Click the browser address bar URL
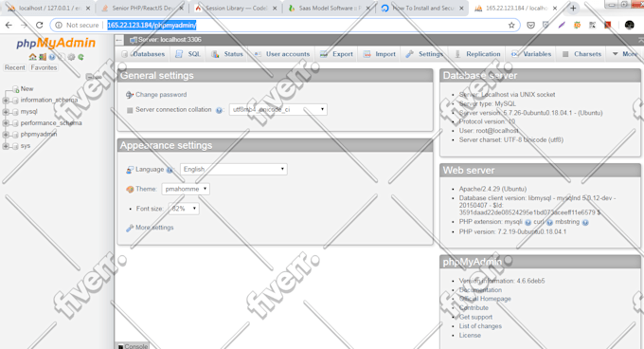644x349 pixels. [152, 26]
